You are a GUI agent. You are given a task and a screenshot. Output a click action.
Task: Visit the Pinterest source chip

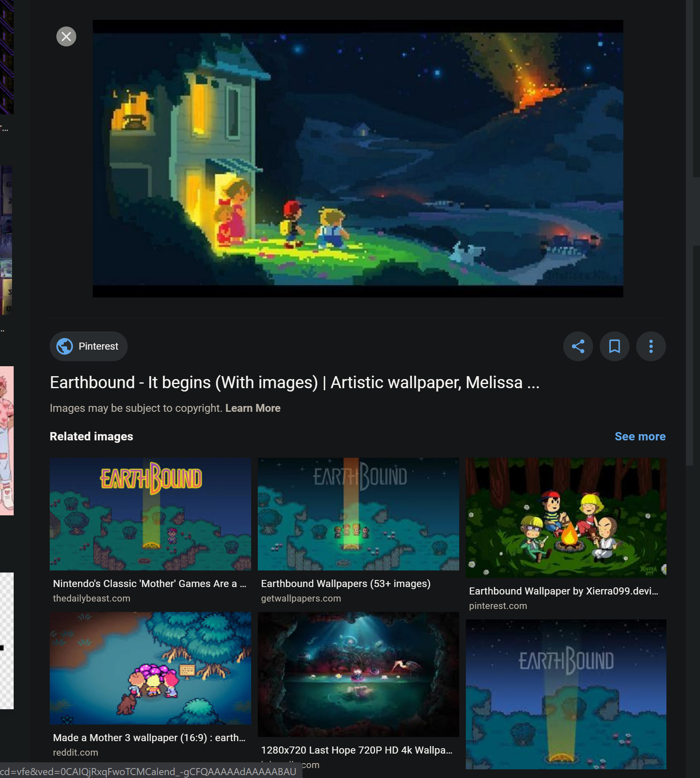tap(88, 346)
